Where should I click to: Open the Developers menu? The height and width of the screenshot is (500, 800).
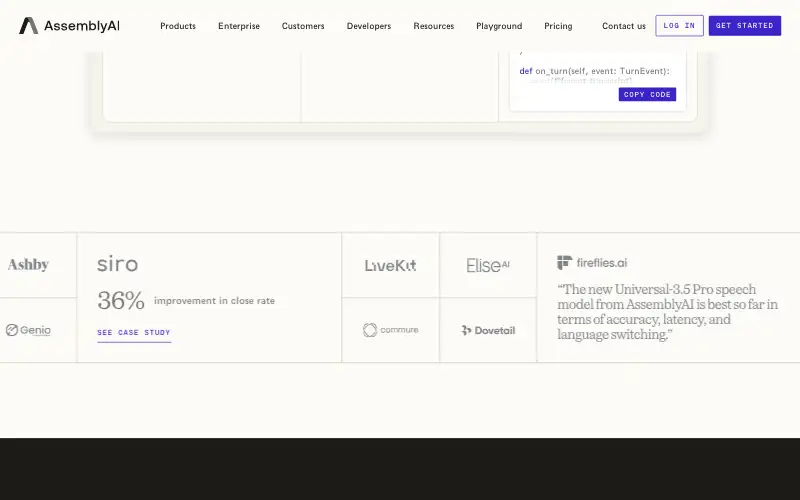[x=369, y=26]
